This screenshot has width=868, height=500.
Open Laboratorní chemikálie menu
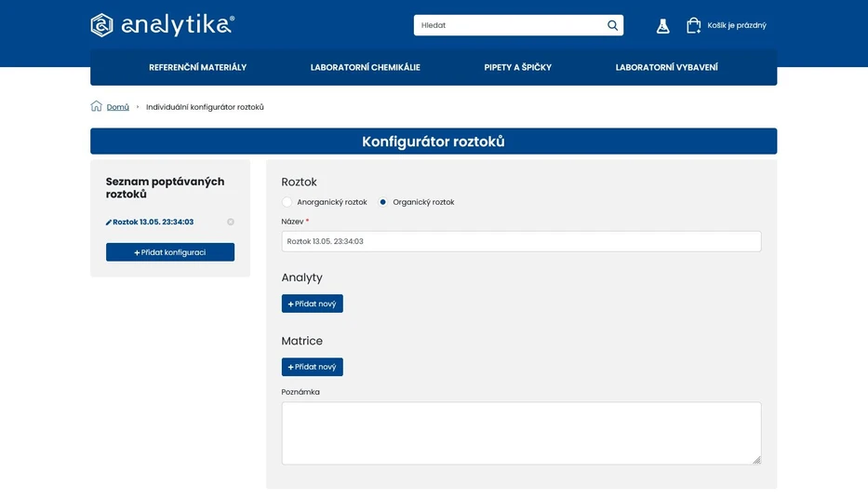[x=366, y=67]
